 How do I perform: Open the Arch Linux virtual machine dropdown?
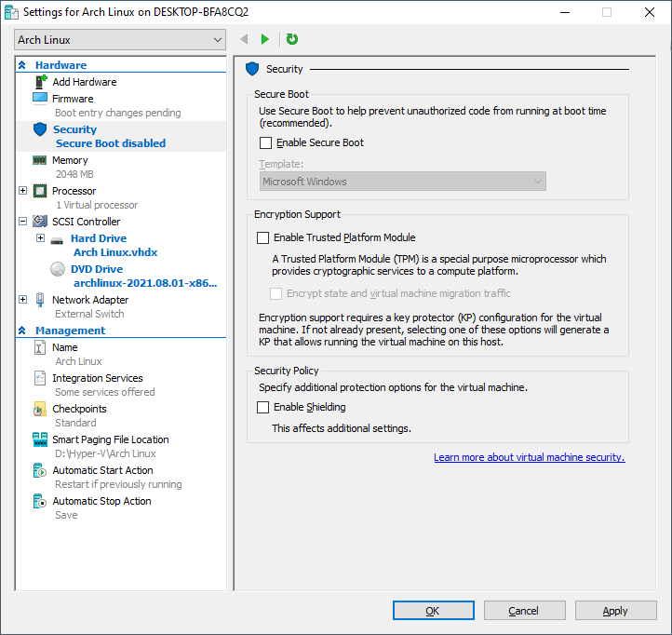tap(120, 40)
